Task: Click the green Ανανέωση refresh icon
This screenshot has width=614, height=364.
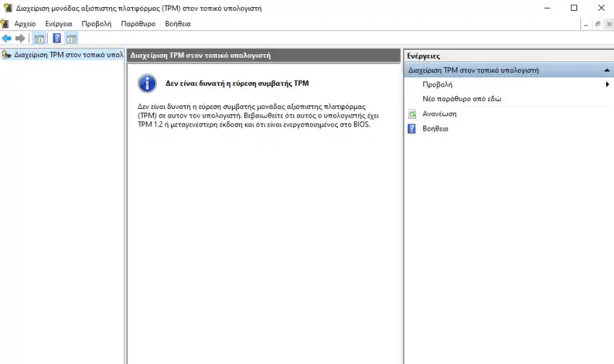Action: coord(412,114)
